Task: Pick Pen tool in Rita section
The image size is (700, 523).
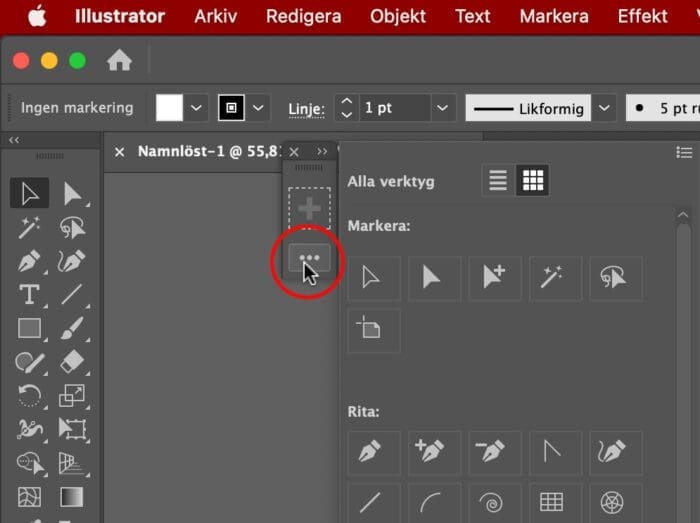Action: click(374, 452)
